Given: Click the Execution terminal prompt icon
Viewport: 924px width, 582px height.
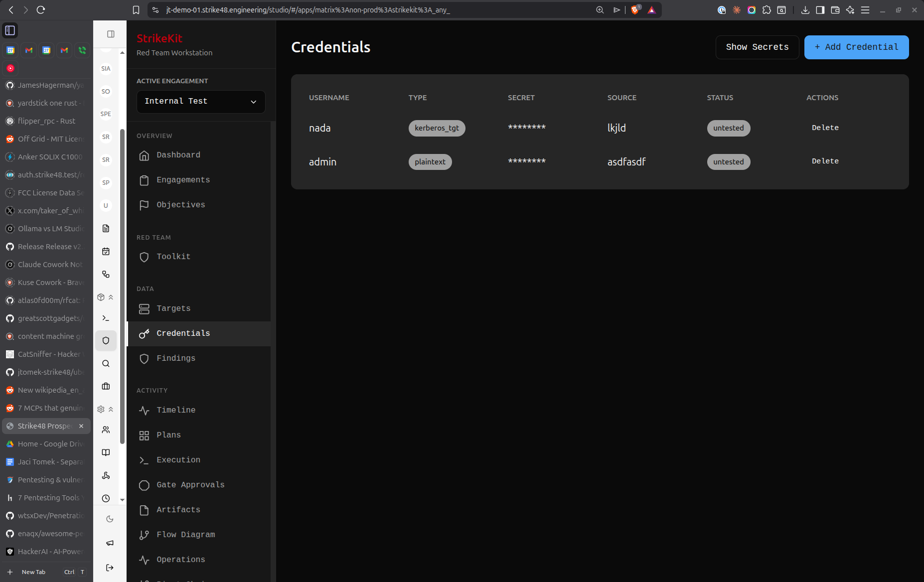Looking at the screenshot, I should 144,460.
